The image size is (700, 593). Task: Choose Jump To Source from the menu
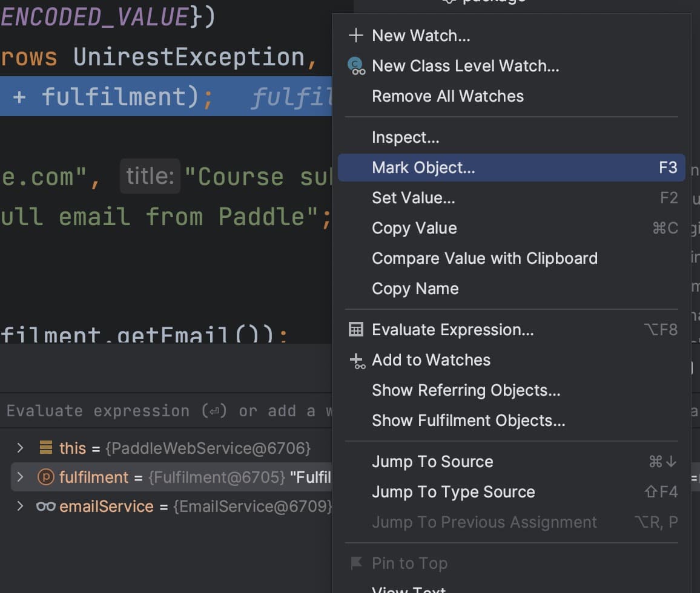432,462
